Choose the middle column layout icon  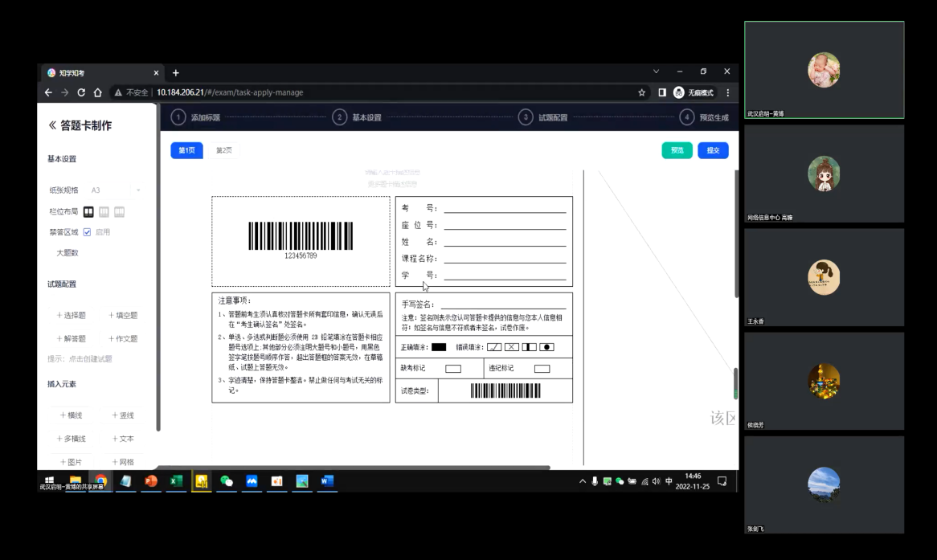(x=104, y=212)
